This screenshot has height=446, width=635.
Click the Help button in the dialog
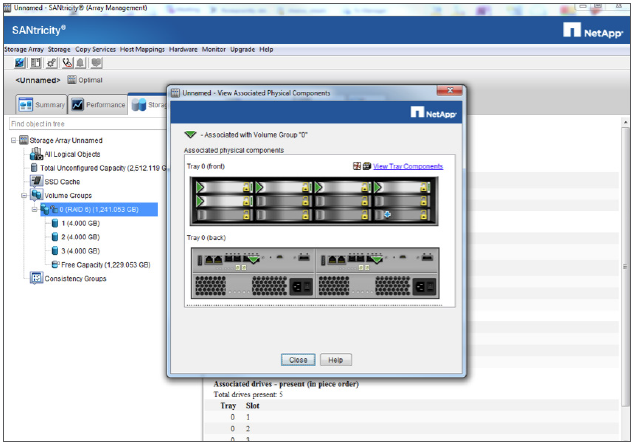pyautogui.click(x=336, y=360)
